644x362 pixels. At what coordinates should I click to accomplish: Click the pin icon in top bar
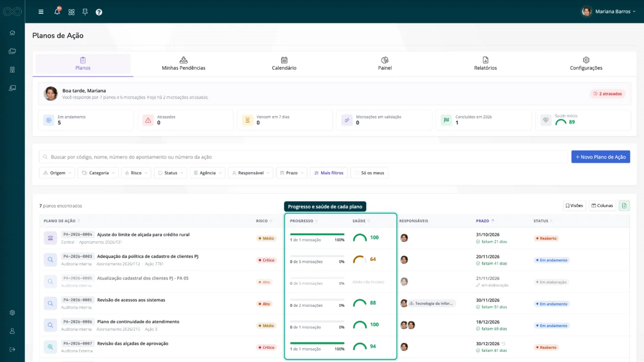click(x=85, y=12)
